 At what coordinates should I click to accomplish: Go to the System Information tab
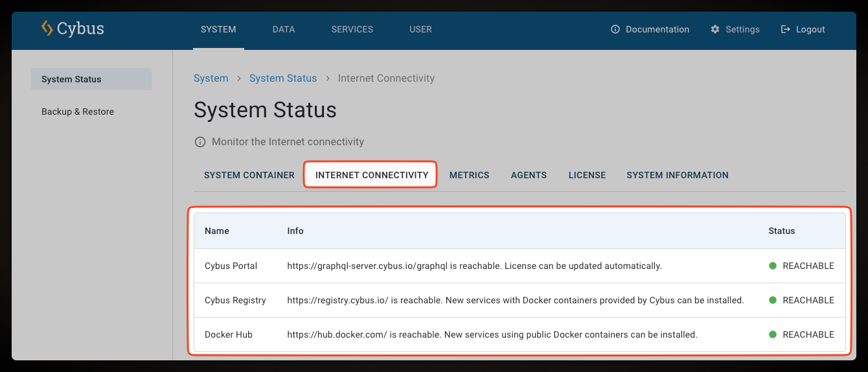pyautogui.click(x=677, y=175)
